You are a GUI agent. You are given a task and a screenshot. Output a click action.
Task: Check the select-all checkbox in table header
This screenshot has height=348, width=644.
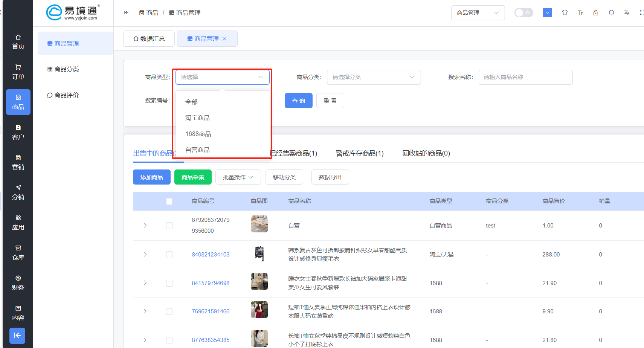(x=169, y=201)
